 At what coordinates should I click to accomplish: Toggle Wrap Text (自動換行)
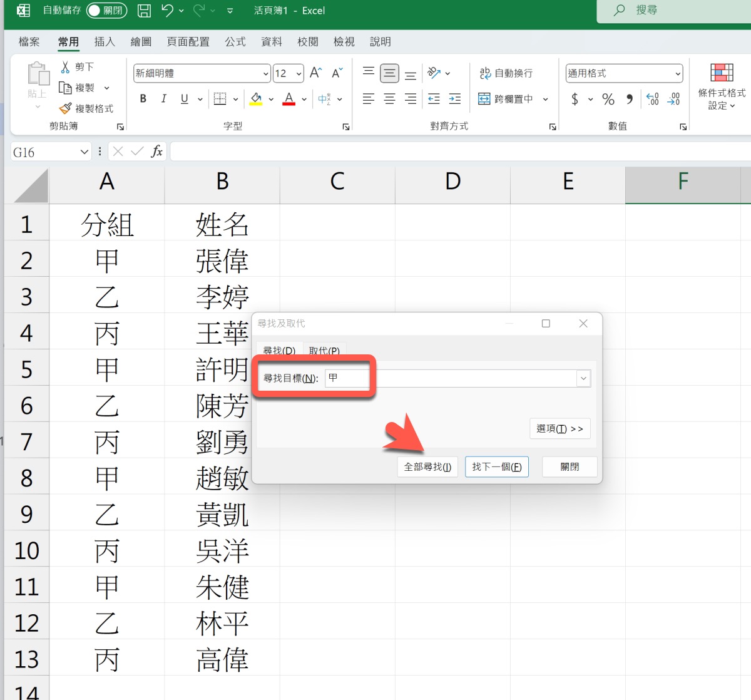506,73
